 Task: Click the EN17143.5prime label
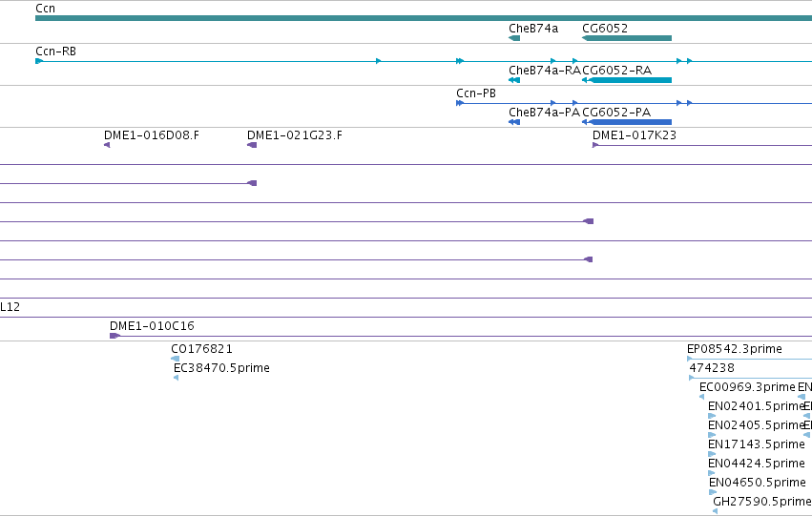(x=757, y=444)
